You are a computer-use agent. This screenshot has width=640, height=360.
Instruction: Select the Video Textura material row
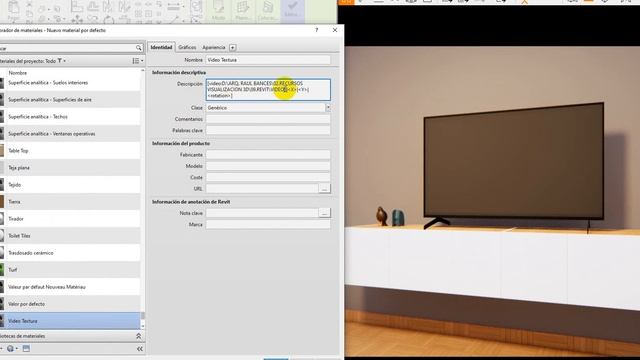70,321
